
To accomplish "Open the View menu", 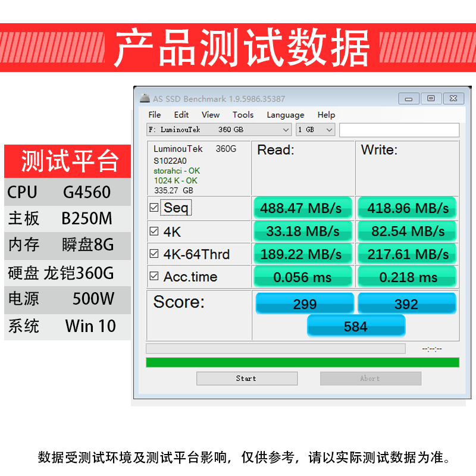I will point(211,115).
